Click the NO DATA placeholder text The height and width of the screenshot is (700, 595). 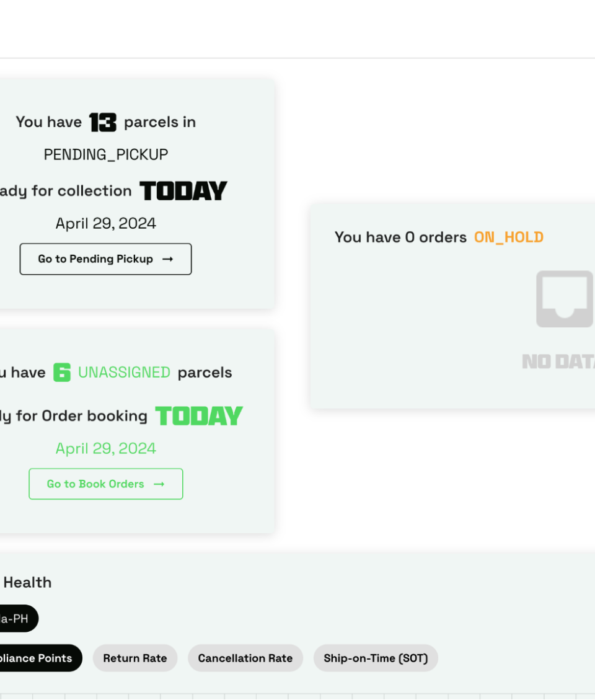[558, 361]
